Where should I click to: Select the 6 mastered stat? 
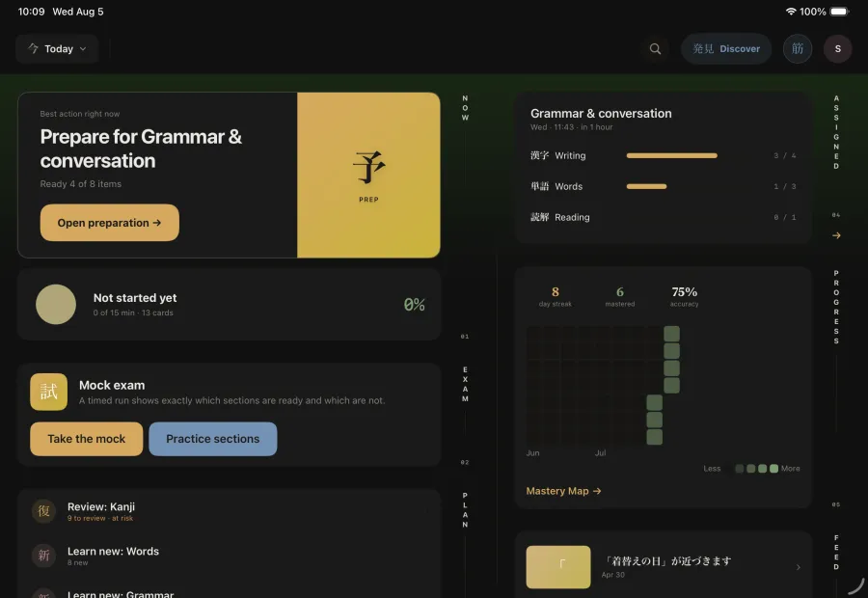click(620, 296)
